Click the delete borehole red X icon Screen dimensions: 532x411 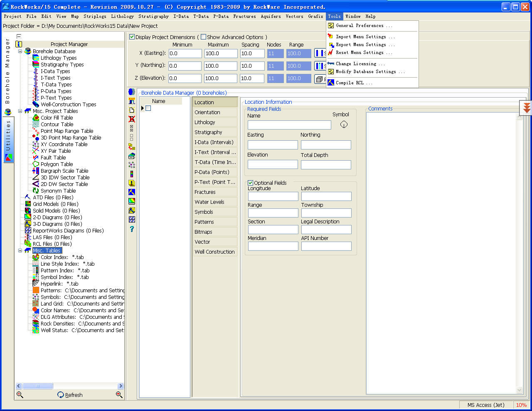coord(132,119)
